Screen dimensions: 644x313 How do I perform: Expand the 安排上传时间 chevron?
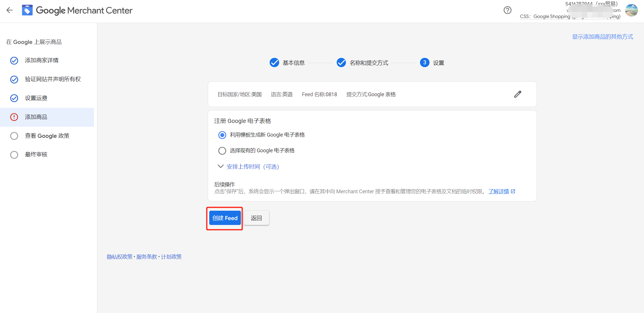click(220, 166)
